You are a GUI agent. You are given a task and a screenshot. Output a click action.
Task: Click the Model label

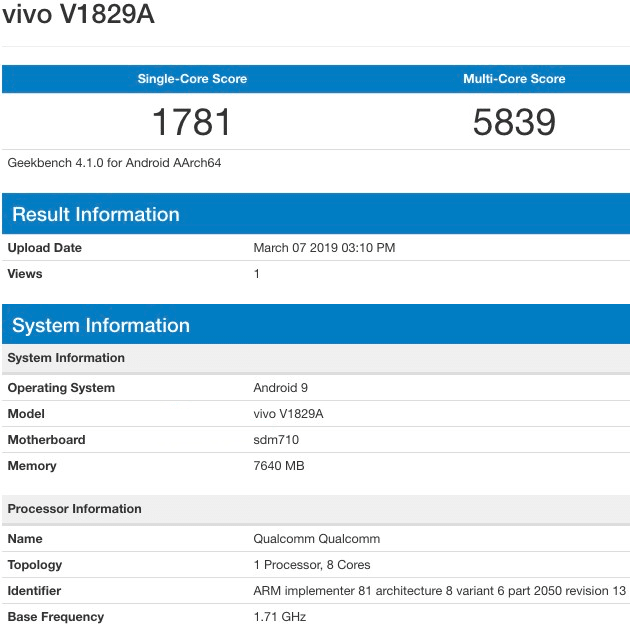[26, 414]
